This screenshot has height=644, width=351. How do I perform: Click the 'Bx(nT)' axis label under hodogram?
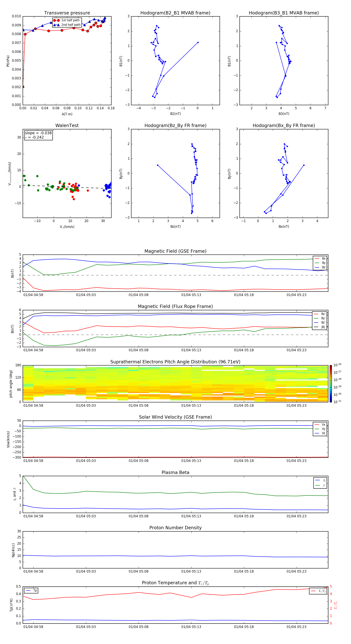[284, 227]
